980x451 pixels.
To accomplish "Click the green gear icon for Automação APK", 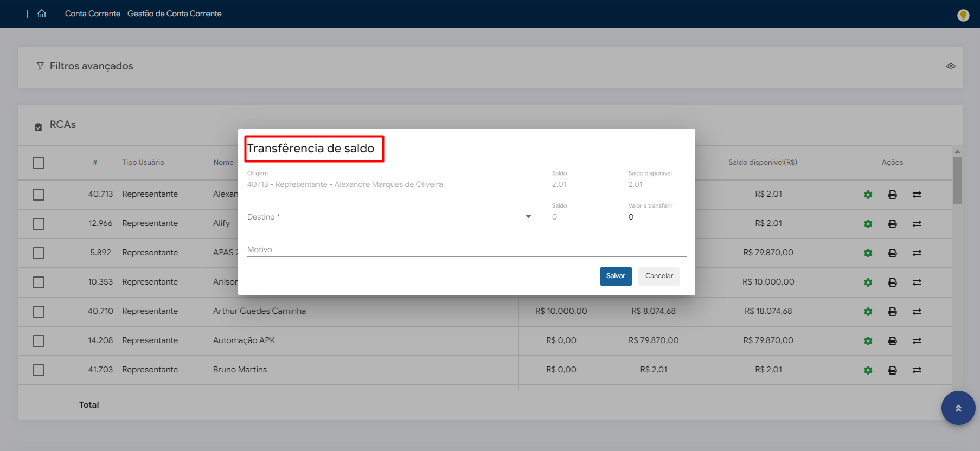I will click(868, 341).
